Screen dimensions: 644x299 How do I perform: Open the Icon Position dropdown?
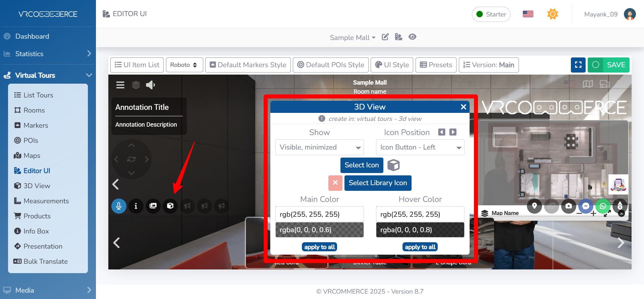point(420,147)
